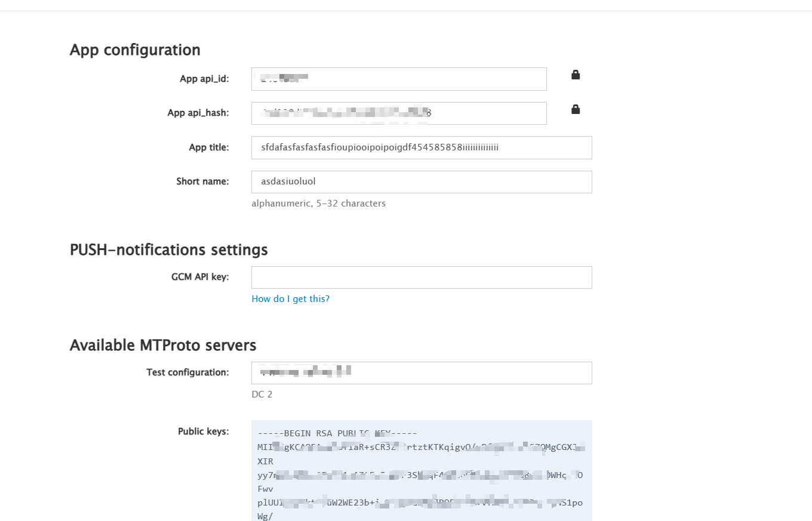This screenshot has height=521, width=812.
Task: Select the Test configuration field
Action: (422, 373)
